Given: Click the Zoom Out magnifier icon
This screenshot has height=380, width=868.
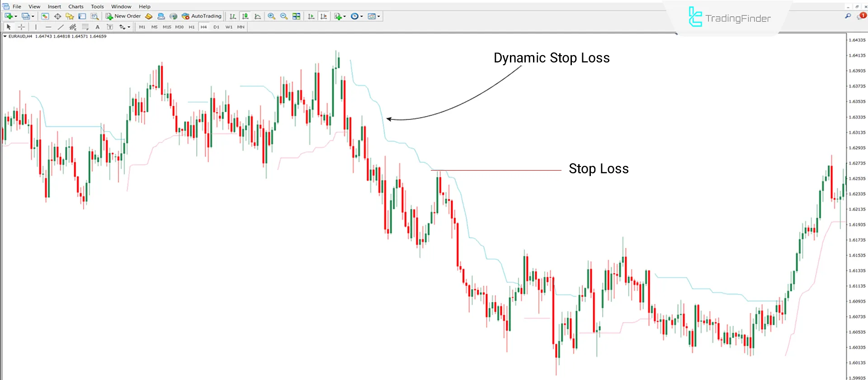Looking at the screenshot, I should click(x=284, y=16).
